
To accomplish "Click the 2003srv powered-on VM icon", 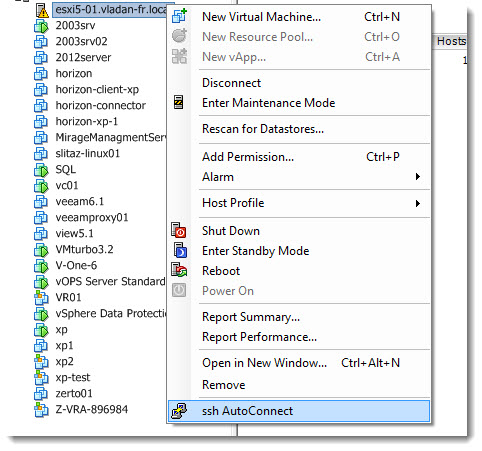I will click(41, 26).
